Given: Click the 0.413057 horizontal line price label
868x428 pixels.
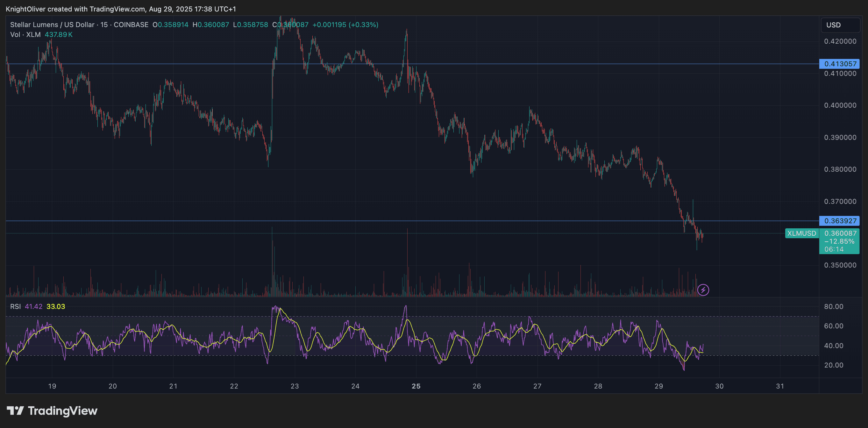Looking at the screenshot, I should [x=839, y=63].
